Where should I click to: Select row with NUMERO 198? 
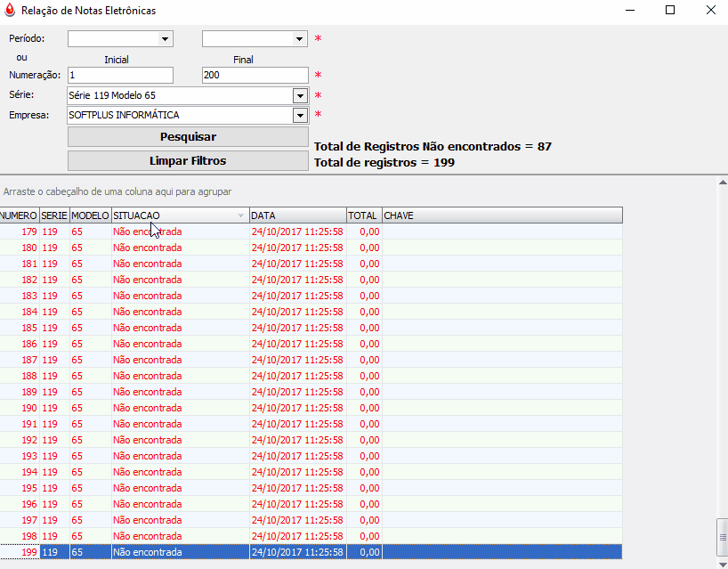coord(311,536)
